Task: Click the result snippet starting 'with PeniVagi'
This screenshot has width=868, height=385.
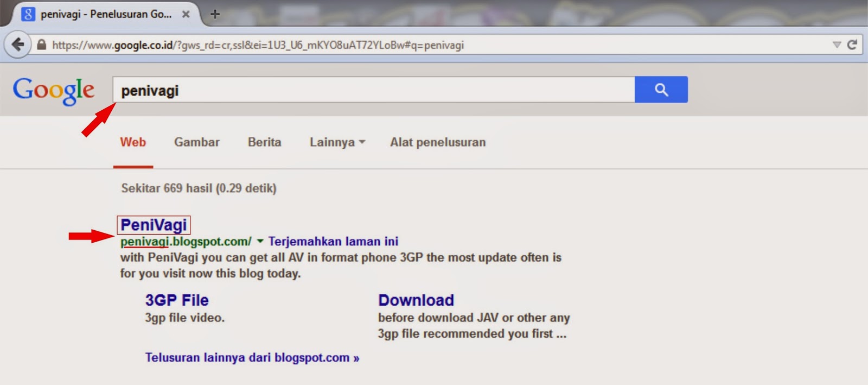Action: point(341,266)
